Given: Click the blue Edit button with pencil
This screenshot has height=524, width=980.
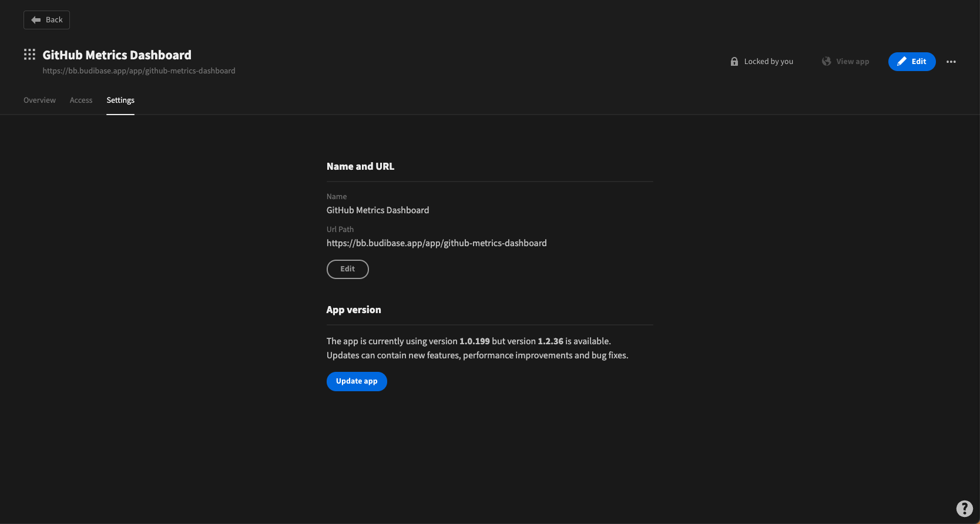Looking at the screenshot, I should [x=912, y=62].
